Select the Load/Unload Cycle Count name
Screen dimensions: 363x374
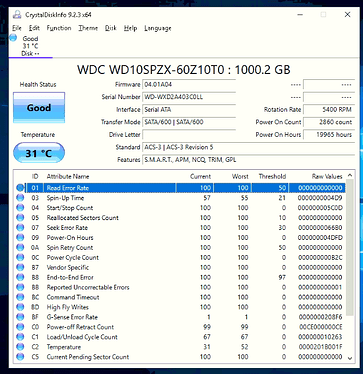[x=82, y=337]
